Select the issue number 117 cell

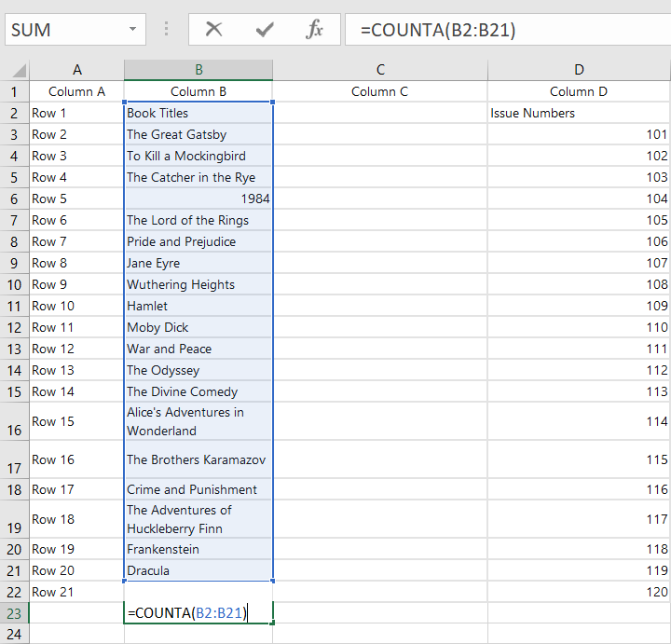tap(579, 519)
